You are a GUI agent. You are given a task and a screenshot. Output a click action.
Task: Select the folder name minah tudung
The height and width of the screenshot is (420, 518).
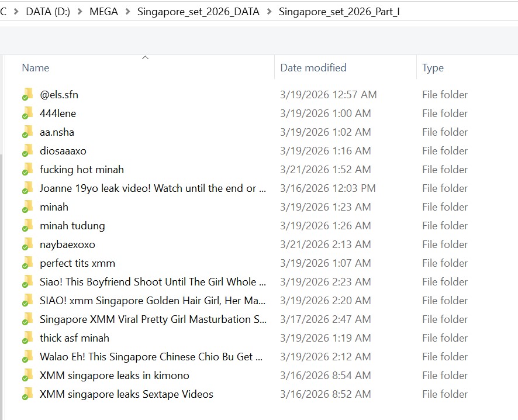[72, 226]
